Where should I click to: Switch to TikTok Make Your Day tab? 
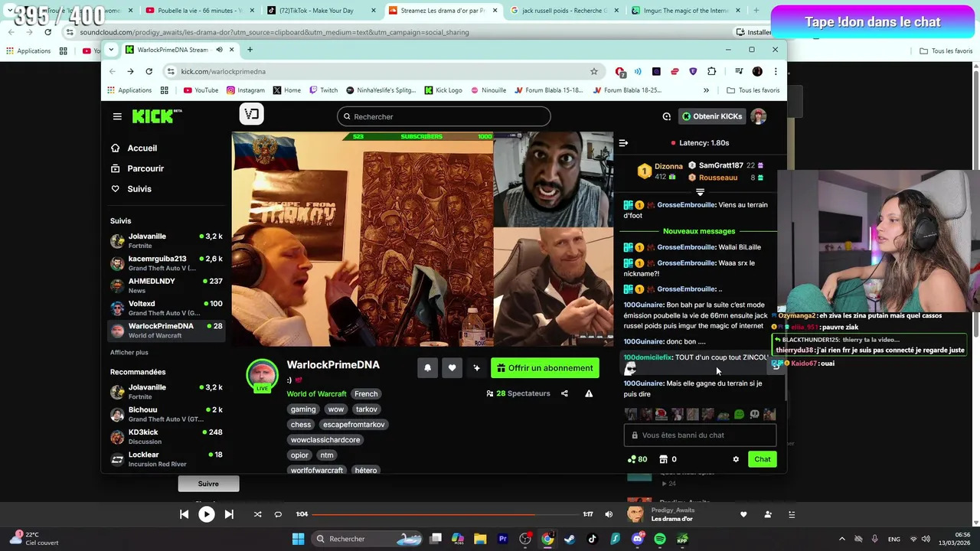pyautogui.click(x=320, y=11)
